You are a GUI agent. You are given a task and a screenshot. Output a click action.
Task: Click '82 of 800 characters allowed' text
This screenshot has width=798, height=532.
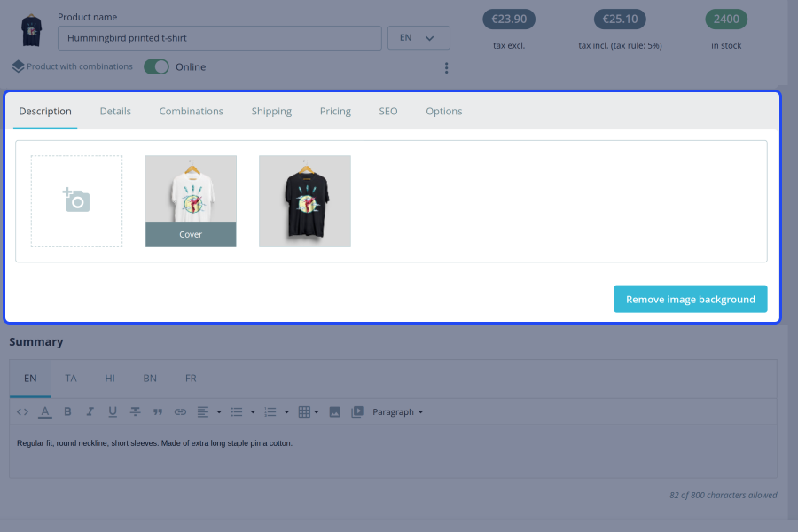pos(724,495)
